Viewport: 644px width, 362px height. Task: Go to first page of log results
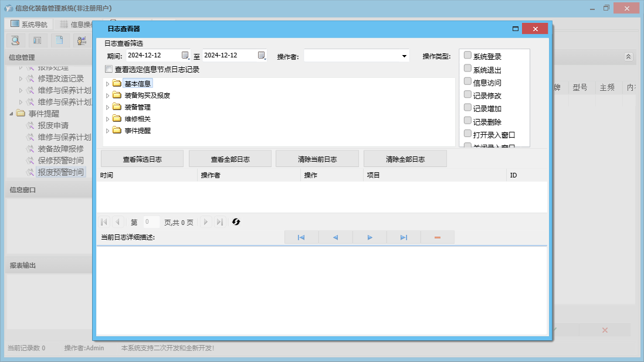click(104, 222)
